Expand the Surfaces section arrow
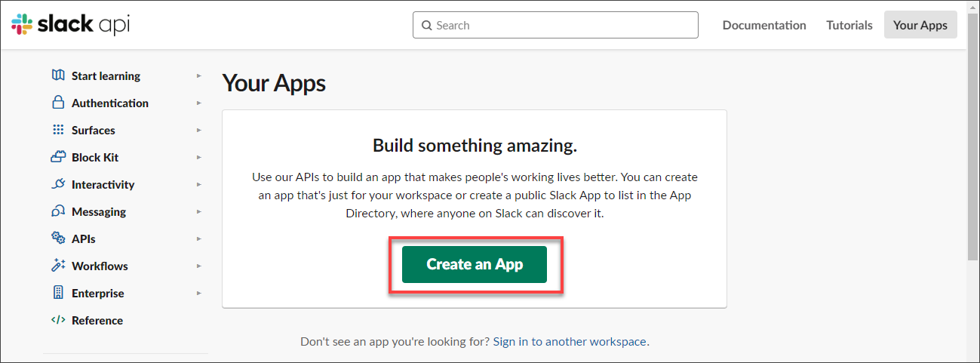 (199, 130)
